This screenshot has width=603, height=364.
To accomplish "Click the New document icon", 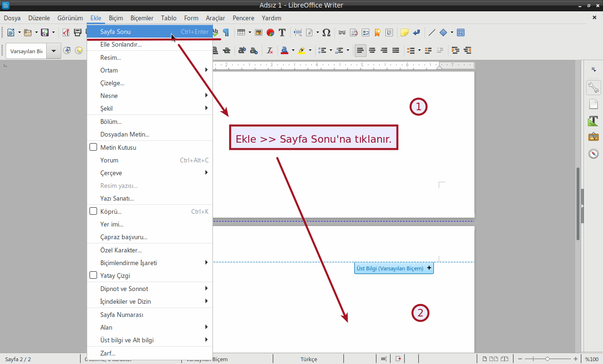I will click(11, 32).
